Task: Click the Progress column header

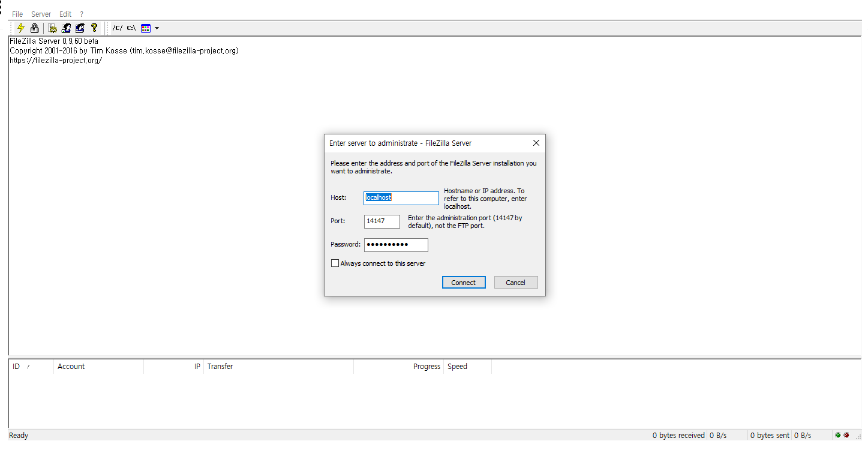Action: tap(399, 367)
